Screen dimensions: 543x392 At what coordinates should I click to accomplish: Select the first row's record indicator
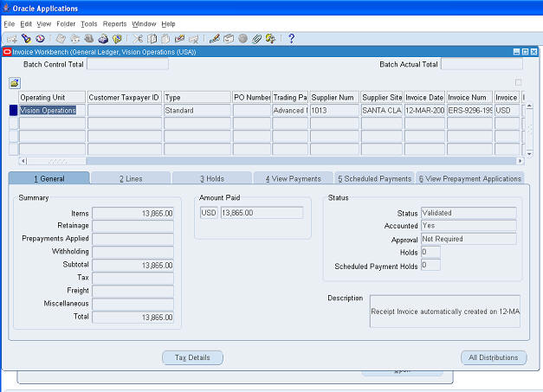click(13, 111)
